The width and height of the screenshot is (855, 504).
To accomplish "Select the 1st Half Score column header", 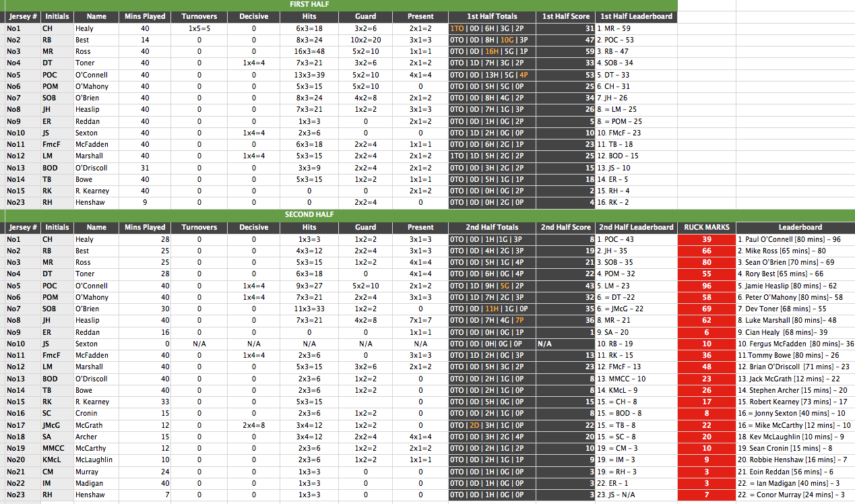I will tap(566, 16).
